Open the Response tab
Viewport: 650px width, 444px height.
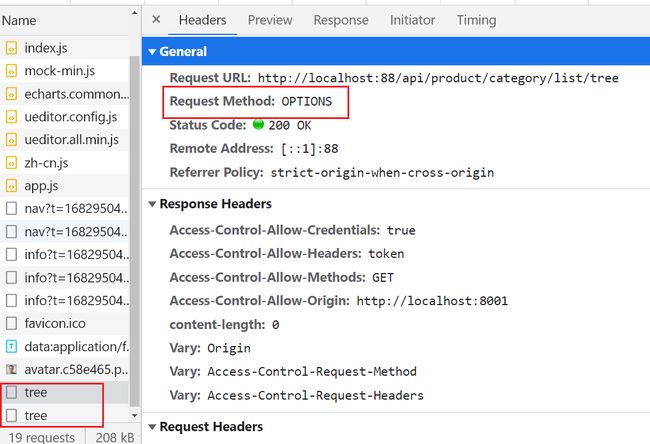[340, 20]
